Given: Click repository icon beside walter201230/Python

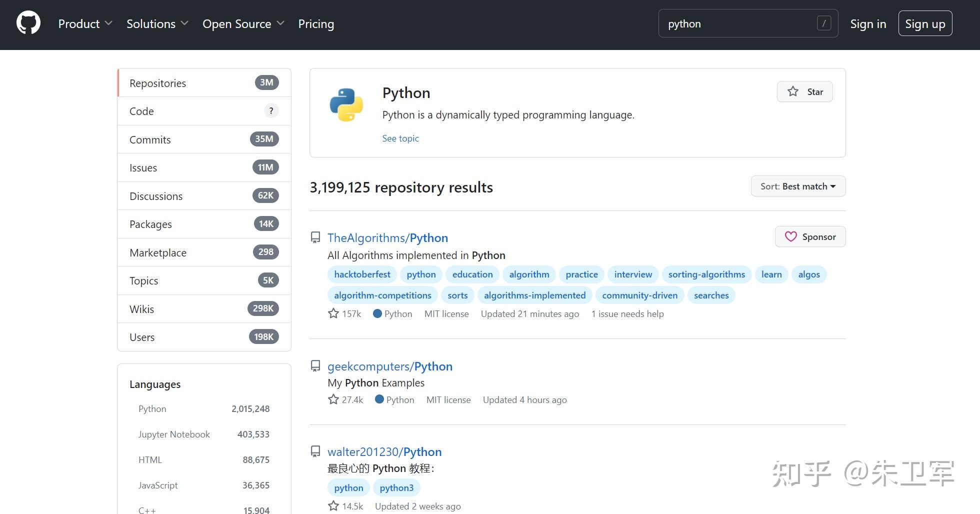Looking at the screenshot, I should click(x=315, y=451).
